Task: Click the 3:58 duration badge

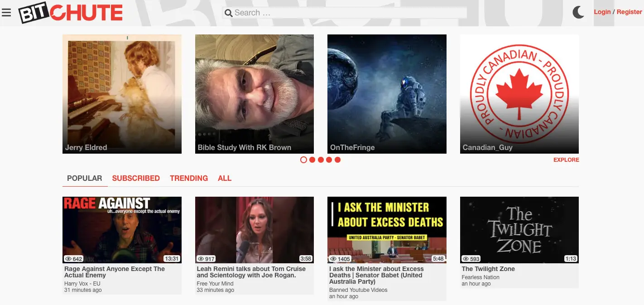Action: [x=306, y=259]
